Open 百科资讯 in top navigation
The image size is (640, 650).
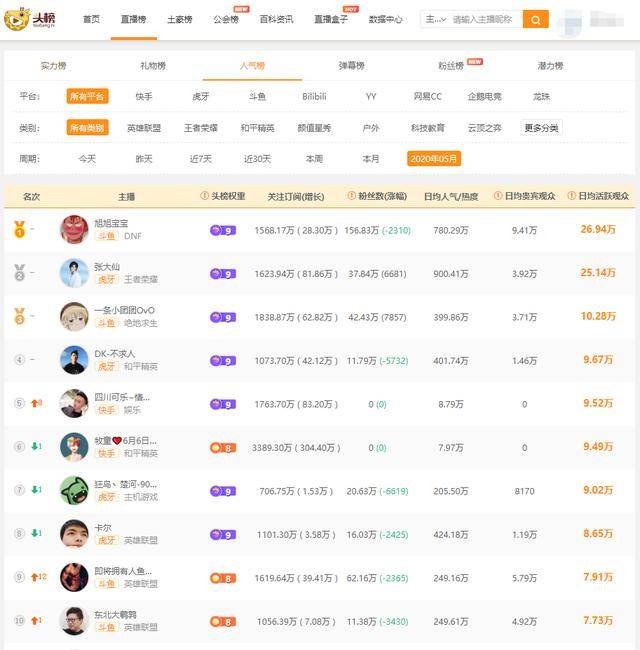click(x=276, y=19)
